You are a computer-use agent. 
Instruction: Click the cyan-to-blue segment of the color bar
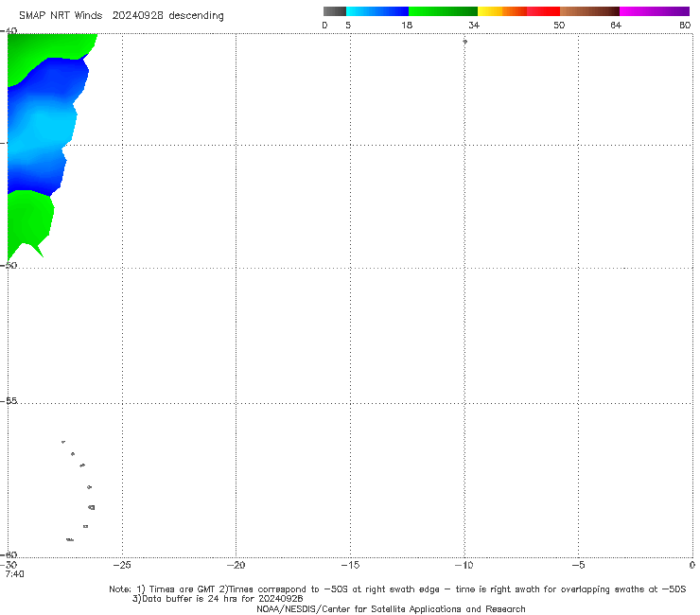tap(377, 11)
